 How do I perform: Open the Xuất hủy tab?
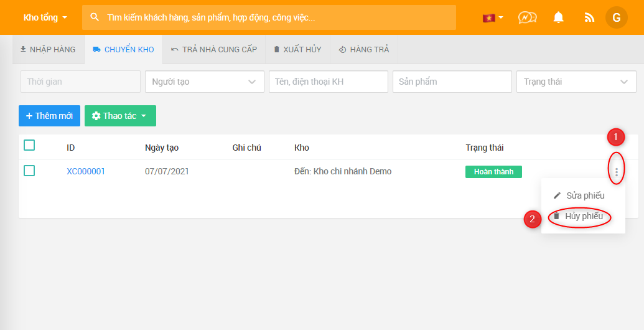point(297,50)
